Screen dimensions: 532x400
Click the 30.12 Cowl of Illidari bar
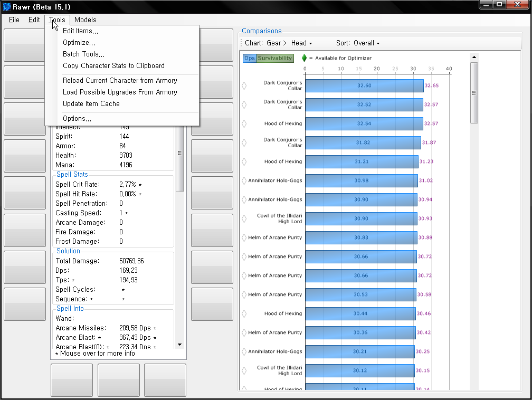(359, 370)
